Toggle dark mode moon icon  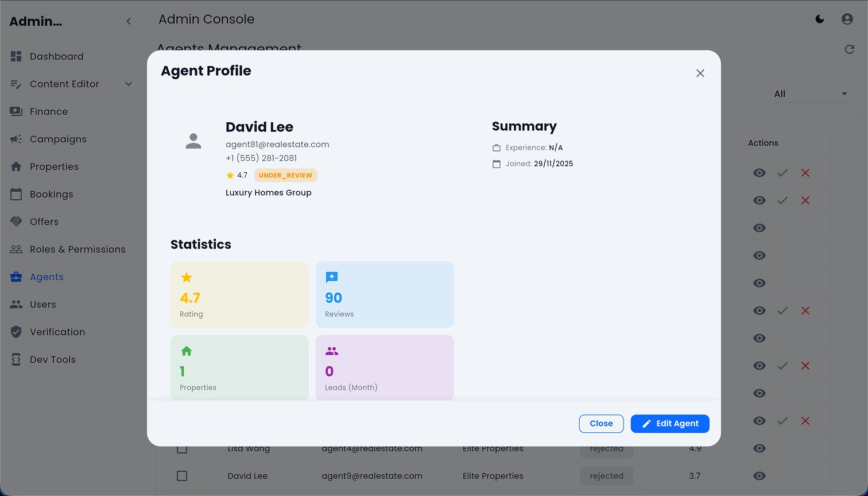(820, 19)
